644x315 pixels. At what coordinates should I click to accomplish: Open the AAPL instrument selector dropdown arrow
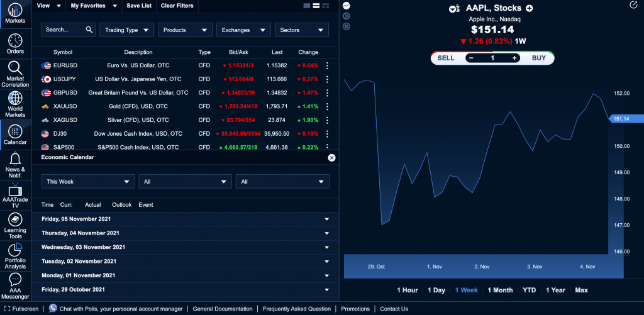pos(453,8)
